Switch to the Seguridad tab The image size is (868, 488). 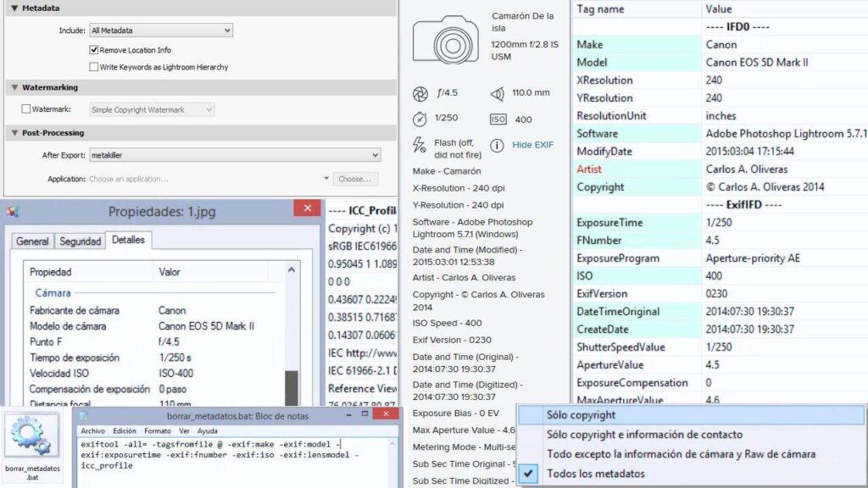click(x=80, y=241)
